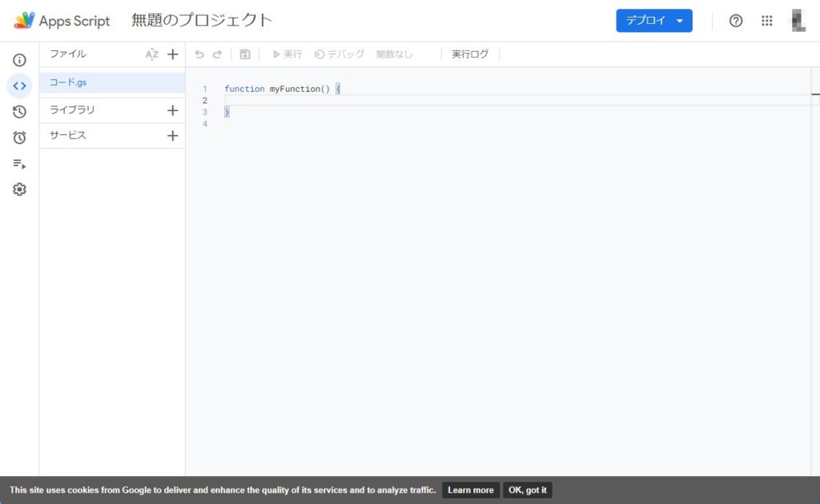Rename project by clicking 無題のプロジェクト title

[202, 21]
